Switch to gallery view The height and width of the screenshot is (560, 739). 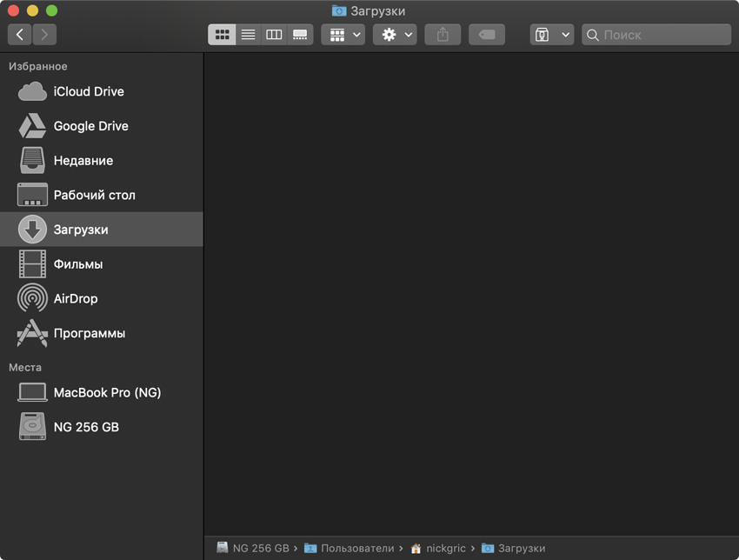coord(300,35)
